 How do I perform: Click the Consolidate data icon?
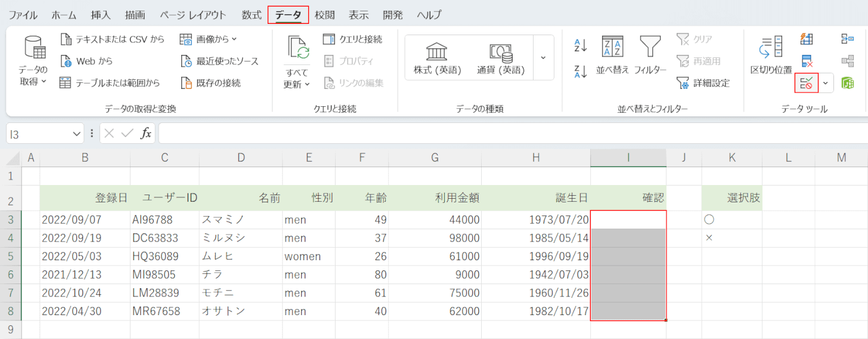(x=847, y=39)
